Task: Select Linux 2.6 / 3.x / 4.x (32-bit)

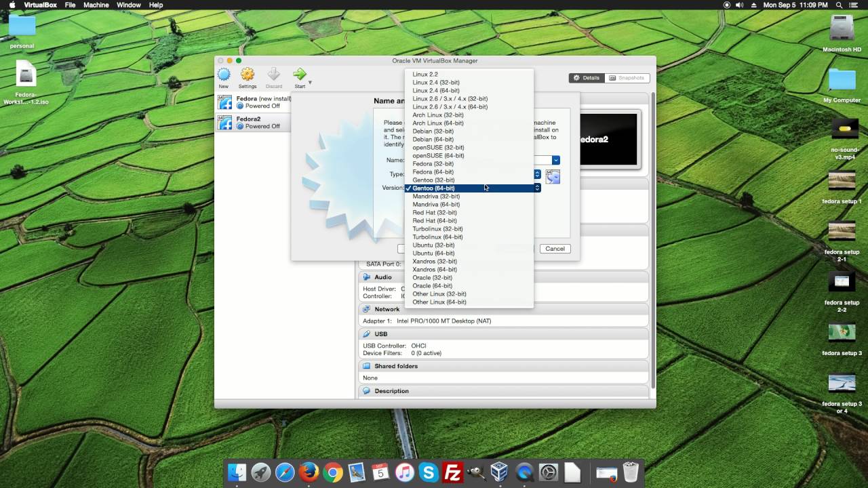Action: [469, 98]
